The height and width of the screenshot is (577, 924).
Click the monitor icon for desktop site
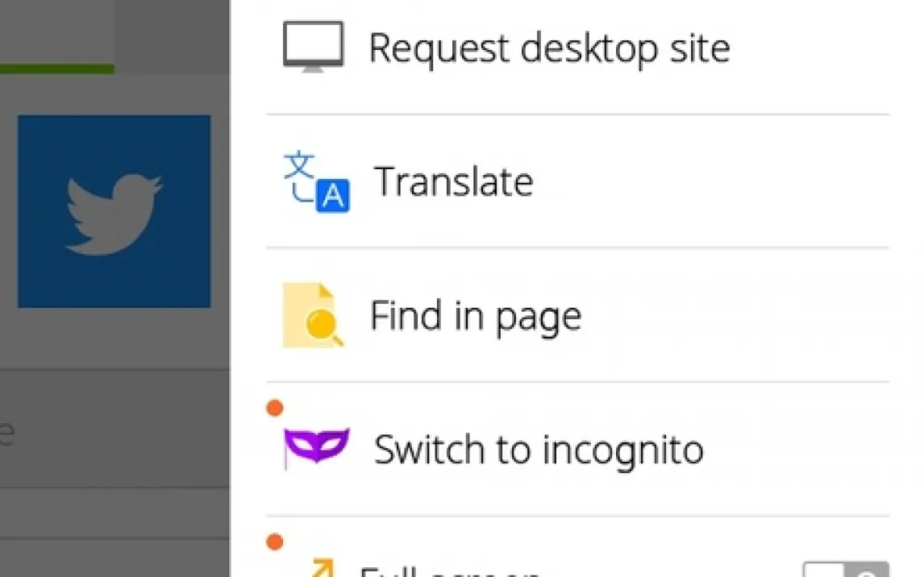tap(313, 47)
